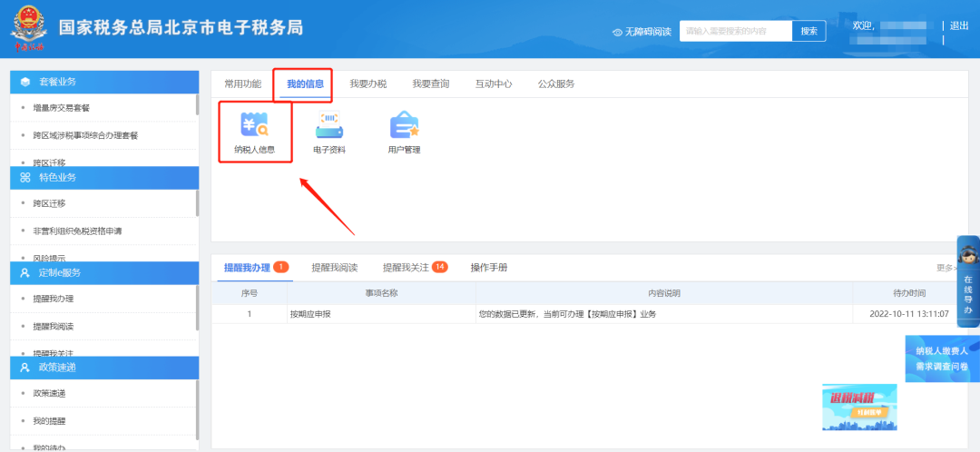Select the 我要查询 tab
Viewport: 980px width, 452px height.
pyautogui.click(x=430, y=84)
